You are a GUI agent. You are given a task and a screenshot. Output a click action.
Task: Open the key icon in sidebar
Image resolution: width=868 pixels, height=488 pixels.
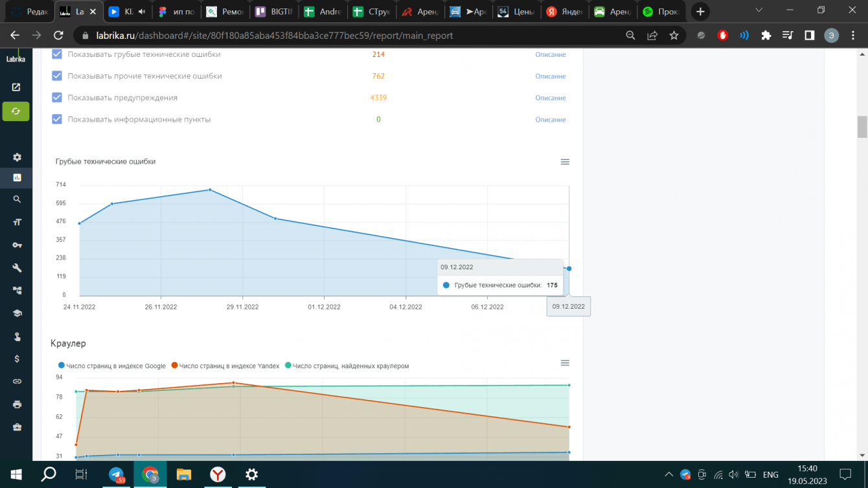17,245
